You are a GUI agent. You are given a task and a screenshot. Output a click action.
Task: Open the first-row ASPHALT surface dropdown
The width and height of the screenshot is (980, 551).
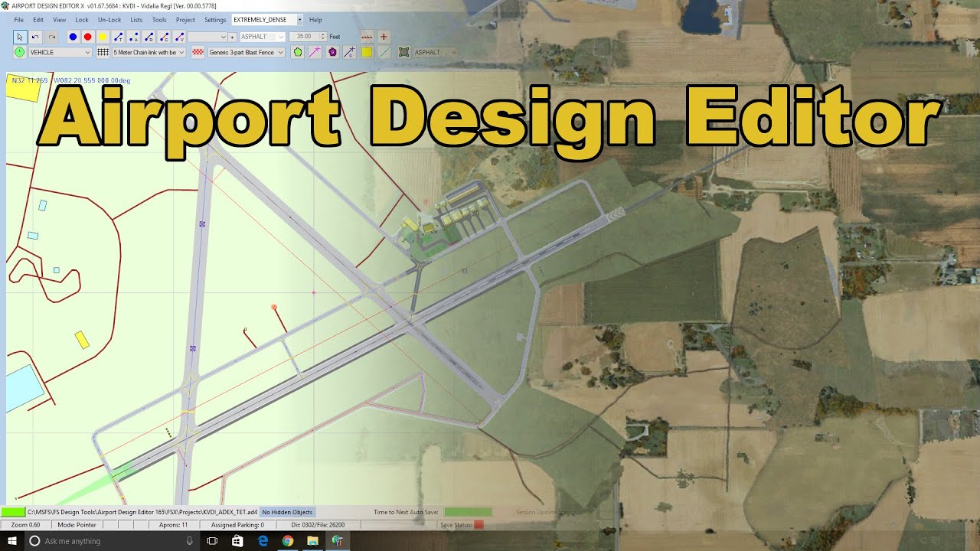pyautogui.click(x=263, y=37)
